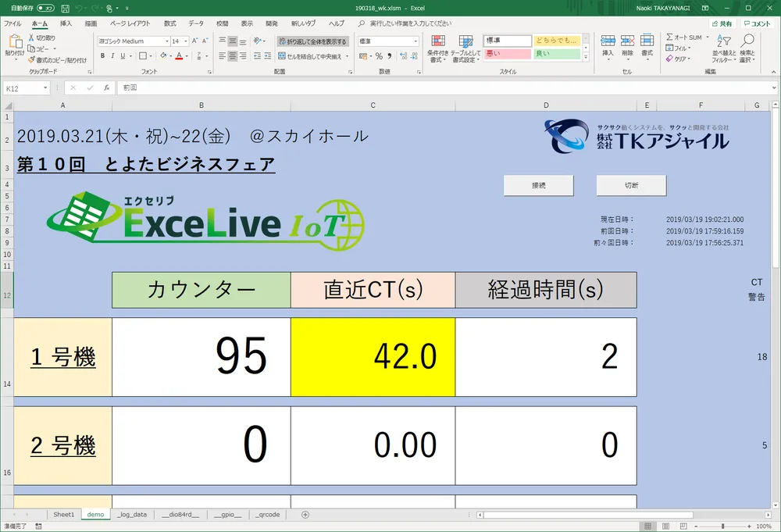This screenshot has width=781, height=532.
Task: Click the 切断 (Disconnect) button
Action: coord(631,185)
